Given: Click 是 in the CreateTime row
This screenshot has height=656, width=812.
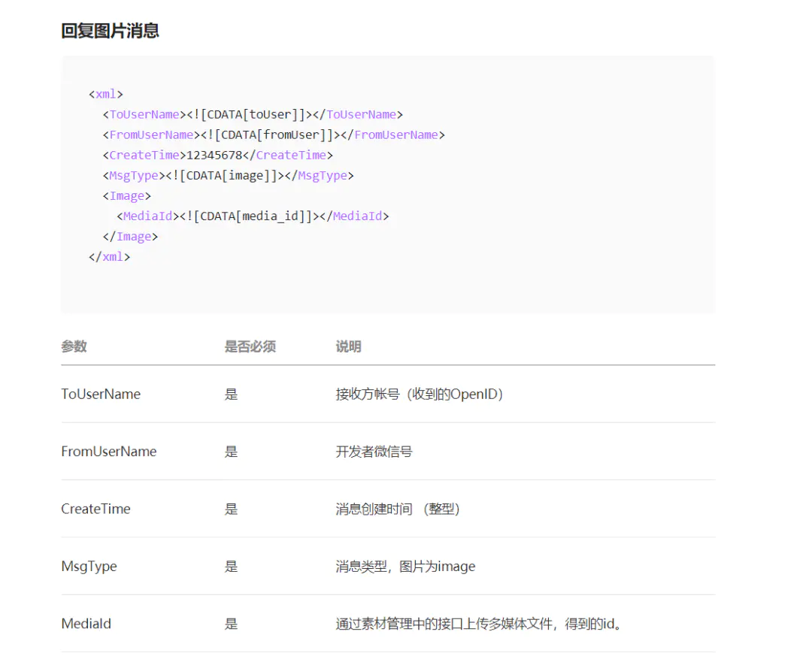Looking at the screenshot, I should (231, 509).
